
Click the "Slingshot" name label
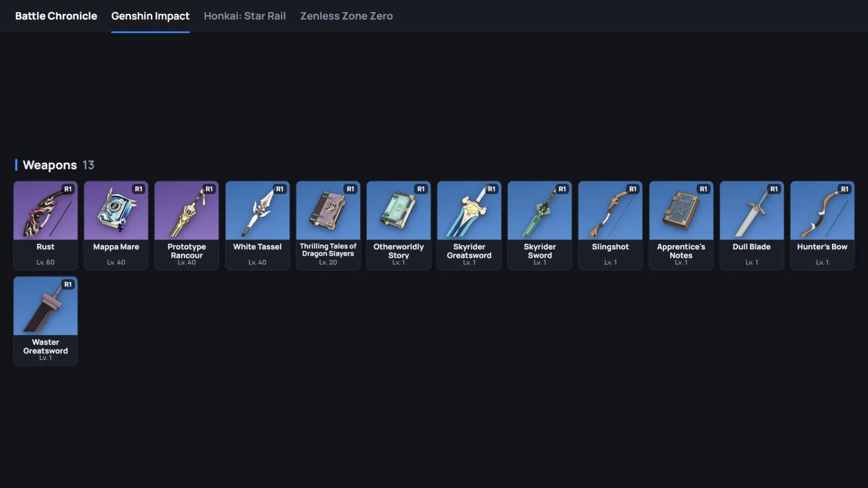point(610,247)
